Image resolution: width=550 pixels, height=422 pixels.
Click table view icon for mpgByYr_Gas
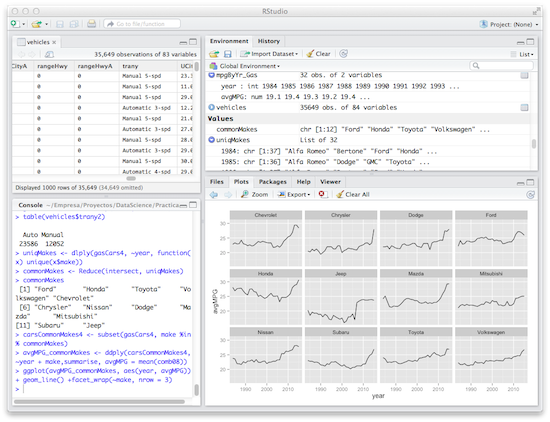[x=524, y=75]
